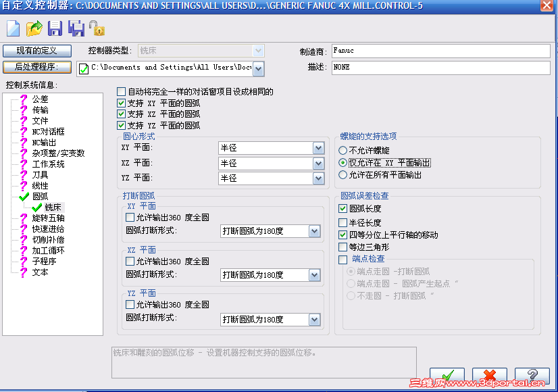The width and height of the screenshot is (558, 392).
Task: Toggle 支持 XZ 平面的圆弧 checkbox
Action: coord(121,114)
